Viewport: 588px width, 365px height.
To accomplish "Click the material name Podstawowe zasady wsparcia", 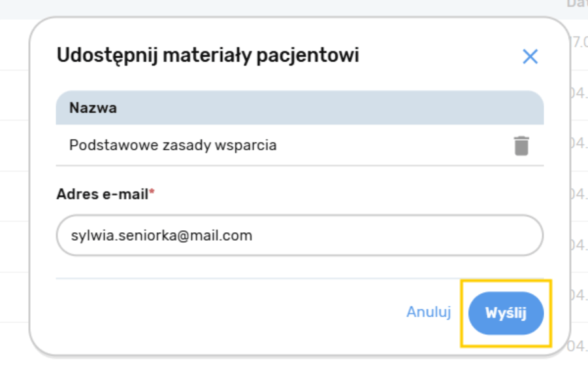I will [172, 145].
